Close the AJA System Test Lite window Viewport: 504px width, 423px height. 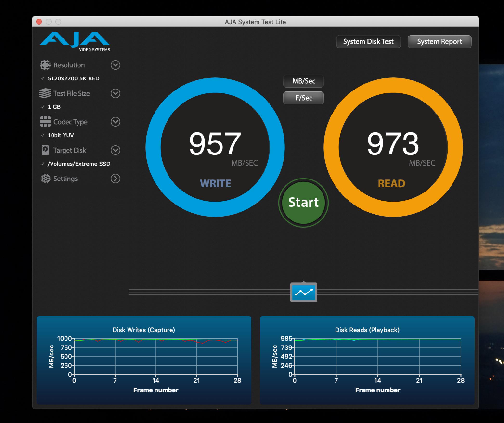click(39, 22)
